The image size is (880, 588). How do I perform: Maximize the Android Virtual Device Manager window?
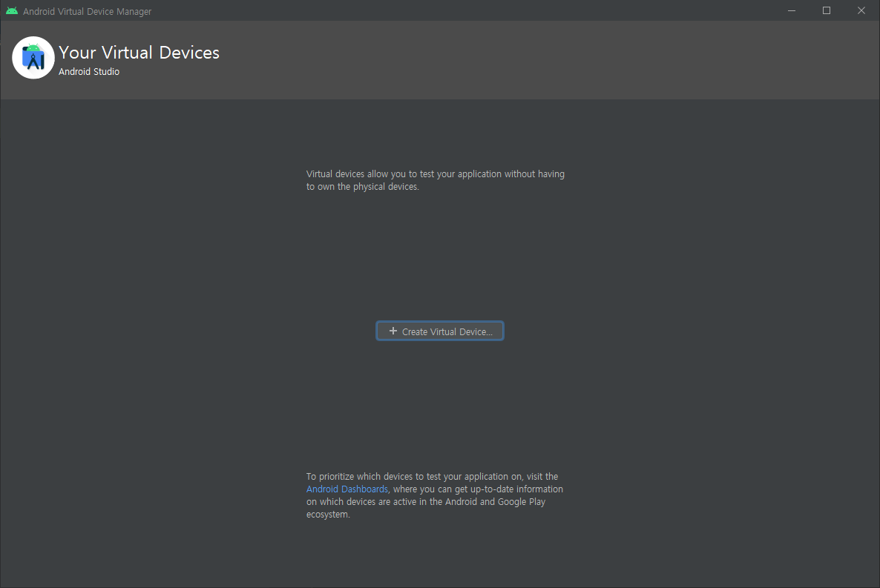(x=826, y=10)
